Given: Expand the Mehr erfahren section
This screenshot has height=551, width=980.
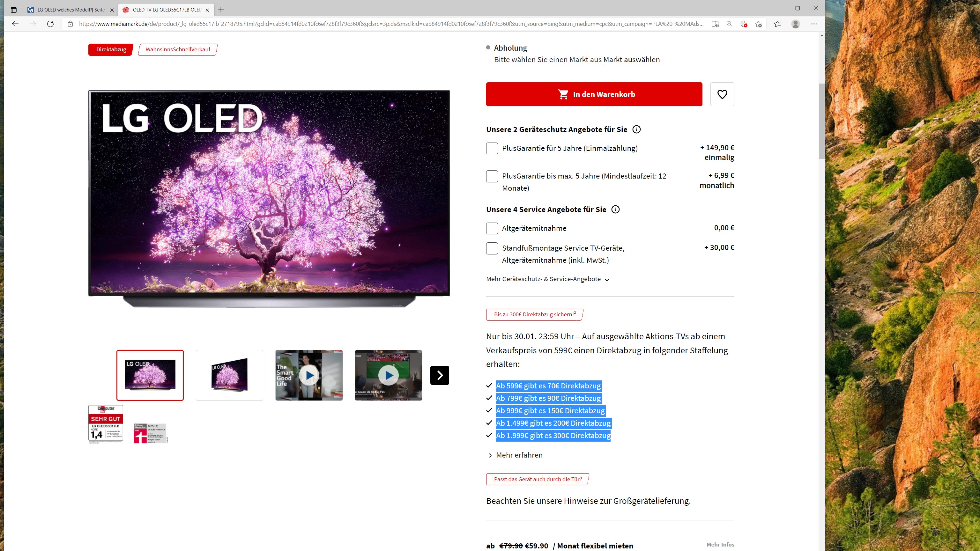Looking at the screenshot, I should click(x=519, y=455).
